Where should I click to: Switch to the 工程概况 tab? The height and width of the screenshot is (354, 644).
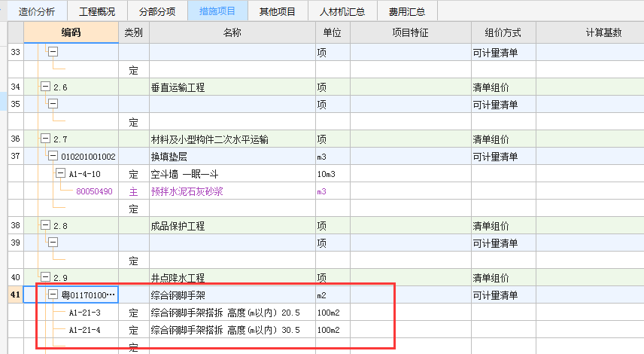click(x=97, y=11)
